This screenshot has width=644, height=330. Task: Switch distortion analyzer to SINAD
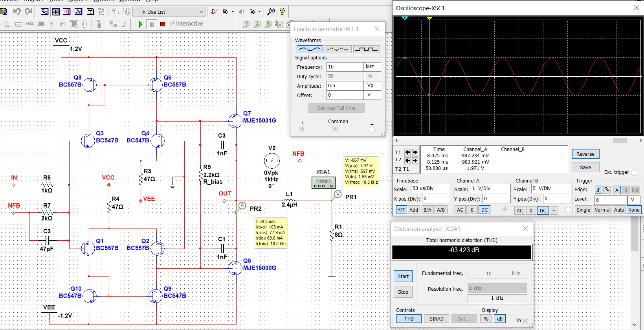437,319
